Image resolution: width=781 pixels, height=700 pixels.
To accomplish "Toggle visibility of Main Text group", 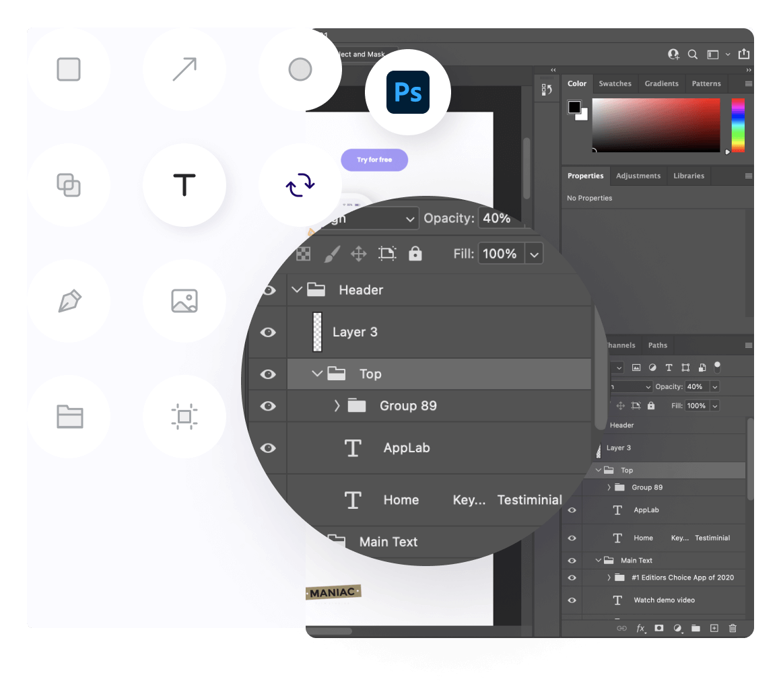I will (572, 561).
